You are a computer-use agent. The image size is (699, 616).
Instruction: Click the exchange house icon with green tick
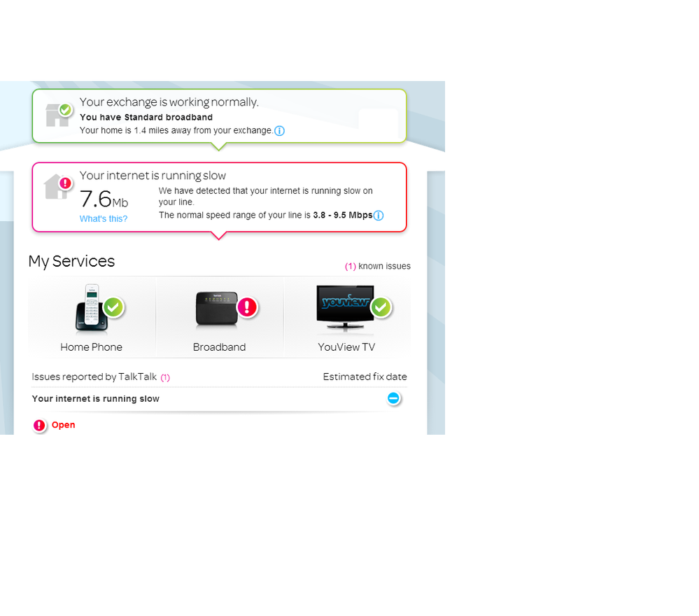coord(59,115)
